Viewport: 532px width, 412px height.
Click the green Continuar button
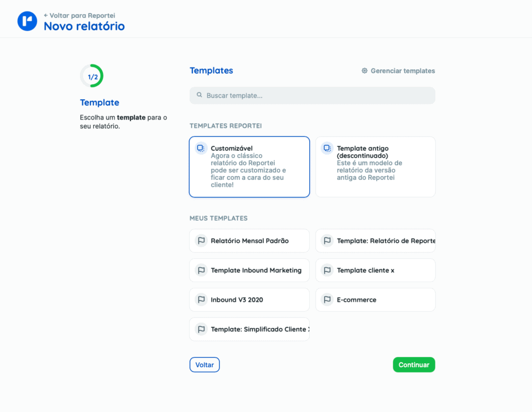coord(414,365)
